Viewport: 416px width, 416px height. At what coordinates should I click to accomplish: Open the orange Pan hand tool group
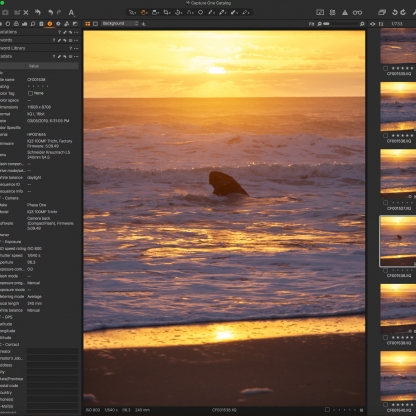point(144,13)
